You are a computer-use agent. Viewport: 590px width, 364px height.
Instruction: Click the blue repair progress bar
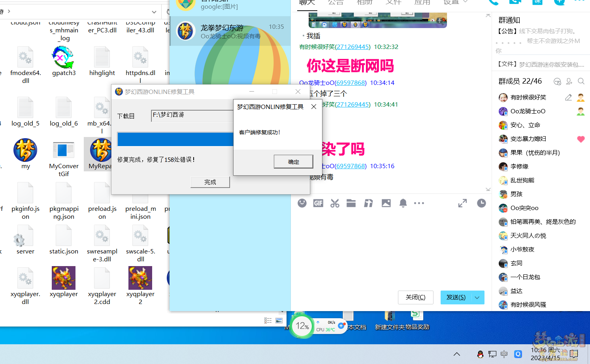[175, 139]
